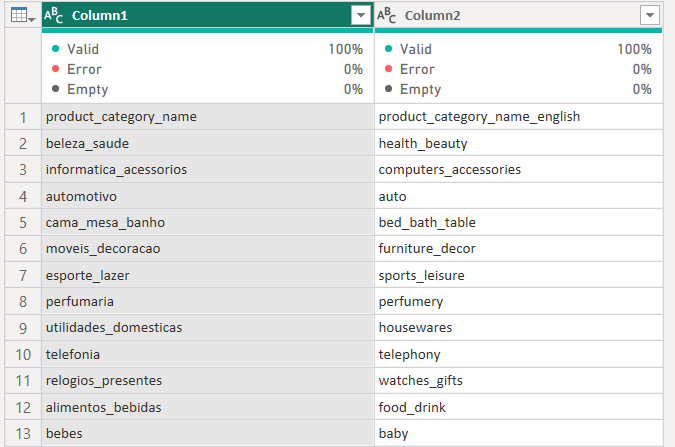Select row number 9
This screenshot has width=675, height=447.
[x=23, y=328]
